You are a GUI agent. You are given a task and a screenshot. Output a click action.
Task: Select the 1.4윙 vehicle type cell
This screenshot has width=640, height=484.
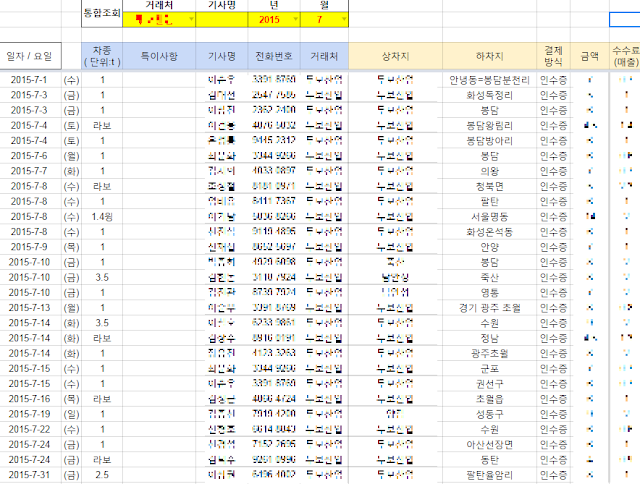101,217
